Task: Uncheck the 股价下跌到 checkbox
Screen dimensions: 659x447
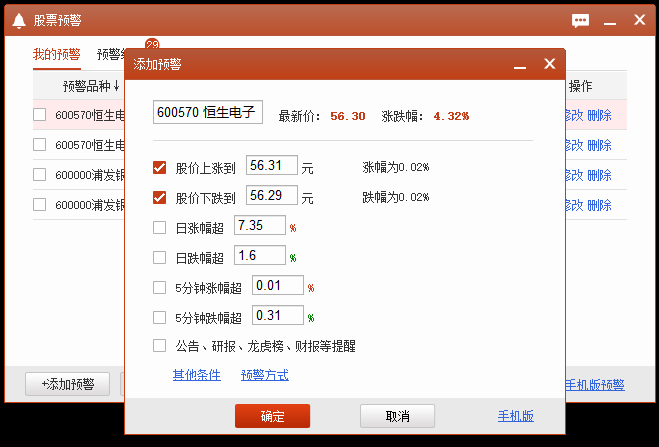Action: [160, 197]
